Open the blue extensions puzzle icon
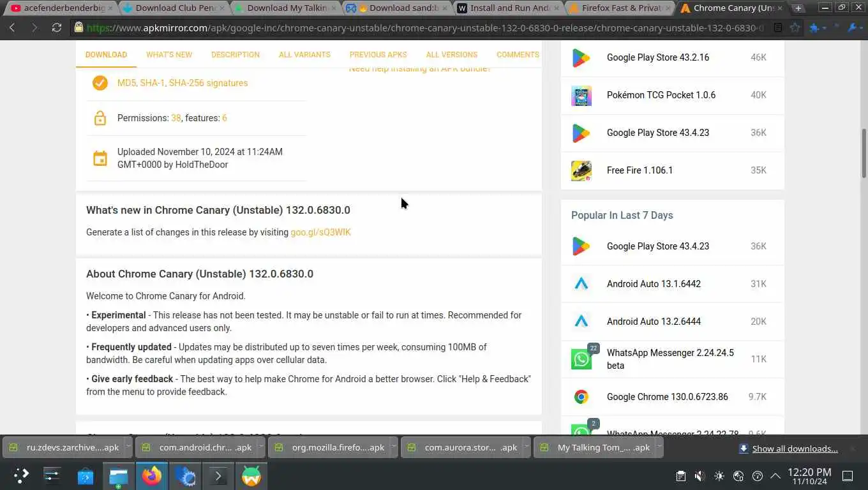The image size is (868, 490). pyautogui.click(x=814, y=28)
